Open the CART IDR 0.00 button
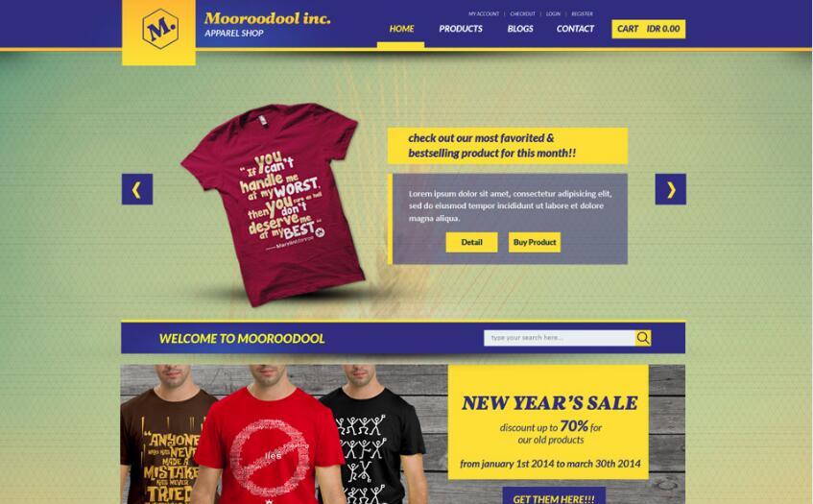 (648, 29)
